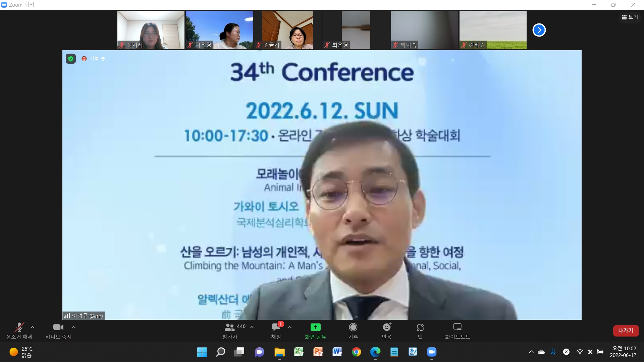Open Word from taskbar

[x=337, y=352]
